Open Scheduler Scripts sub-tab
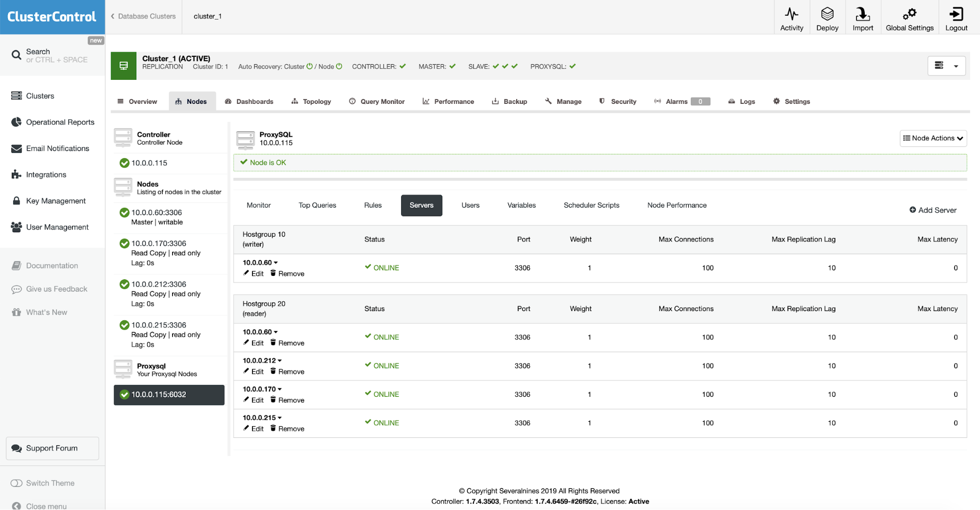 coord(591,205)
